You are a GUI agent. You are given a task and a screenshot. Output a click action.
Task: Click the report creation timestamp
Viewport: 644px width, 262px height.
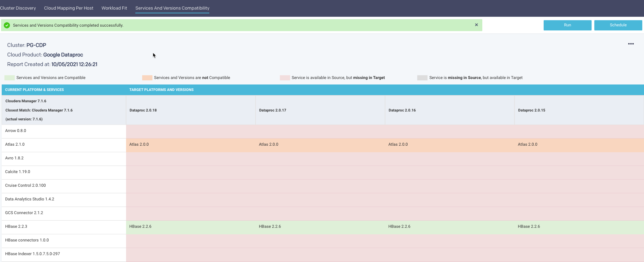click(x=74, y=64)
